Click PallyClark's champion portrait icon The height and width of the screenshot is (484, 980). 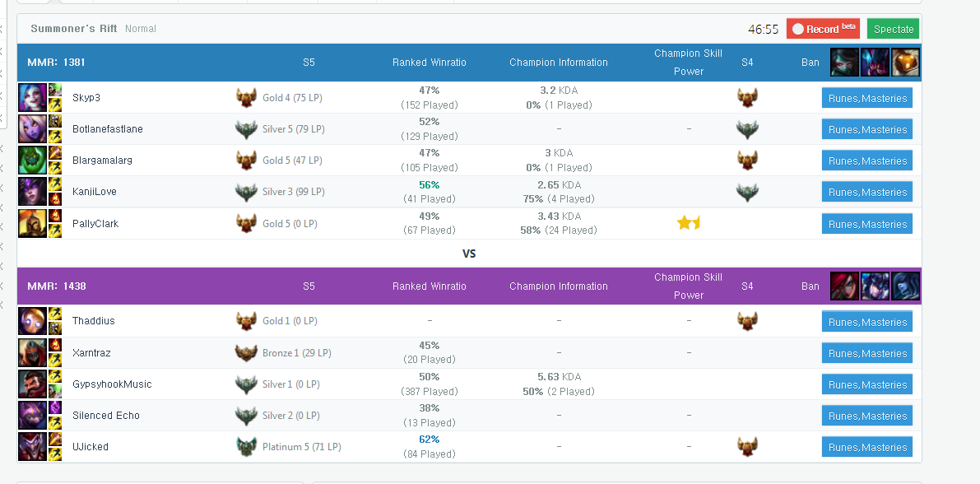[32, 223]
